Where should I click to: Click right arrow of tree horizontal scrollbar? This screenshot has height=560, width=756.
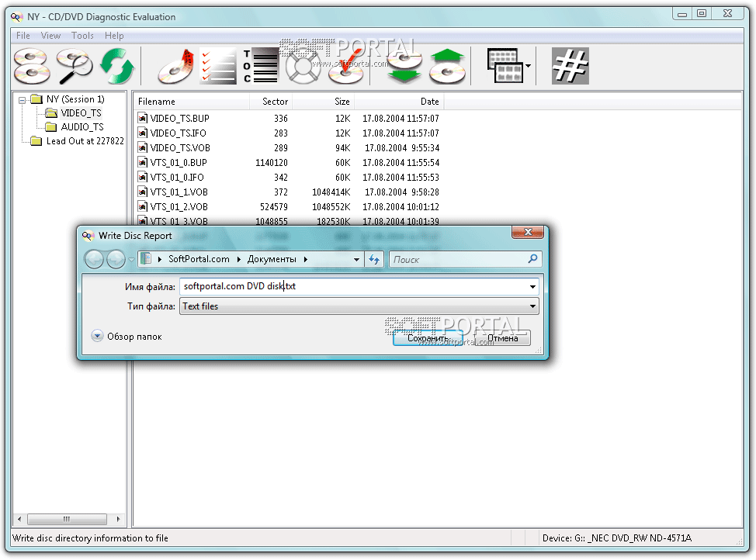pyautogui.click(x=118, y=520)
